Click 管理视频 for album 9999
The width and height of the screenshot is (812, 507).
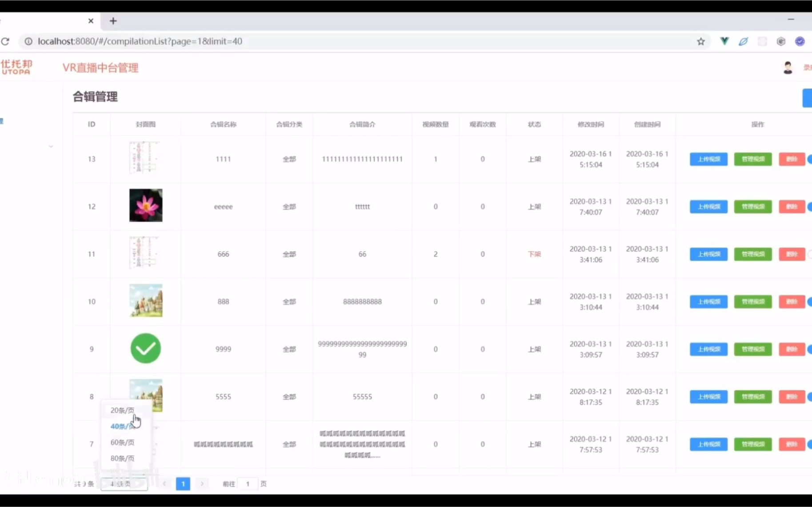(x=753, y=349)
